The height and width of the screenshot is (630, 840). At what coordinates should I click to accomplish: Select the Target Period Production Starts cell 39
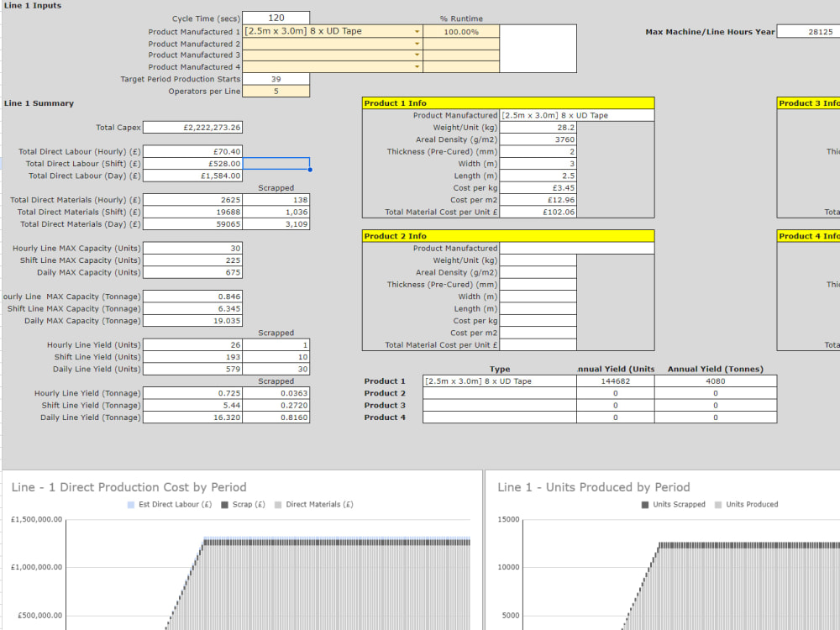[276, 79]
